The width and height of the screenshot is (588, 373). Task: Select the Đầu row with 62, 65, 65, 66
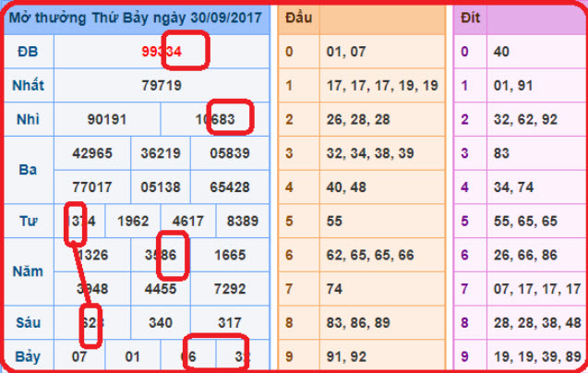pos(369,254)
